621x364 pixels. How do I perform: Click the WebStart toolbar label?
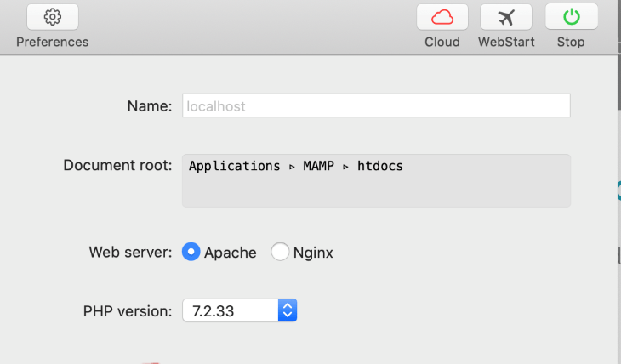tap(506, 42)
